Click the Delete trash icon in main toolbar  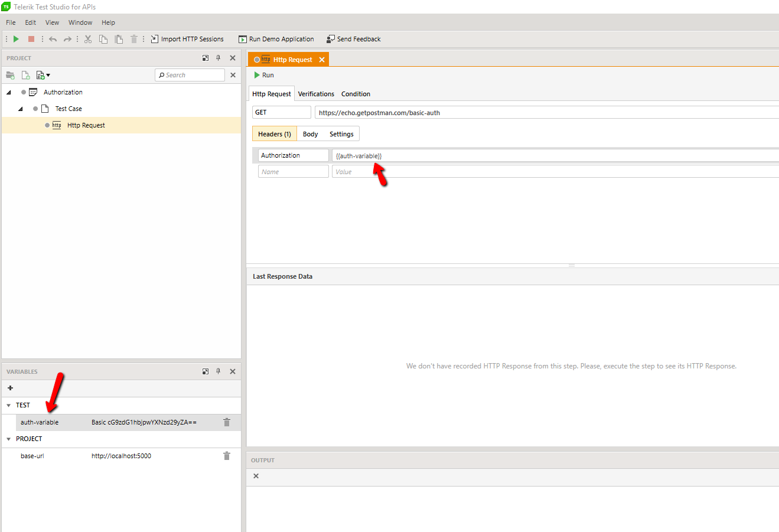click(134, 39)
